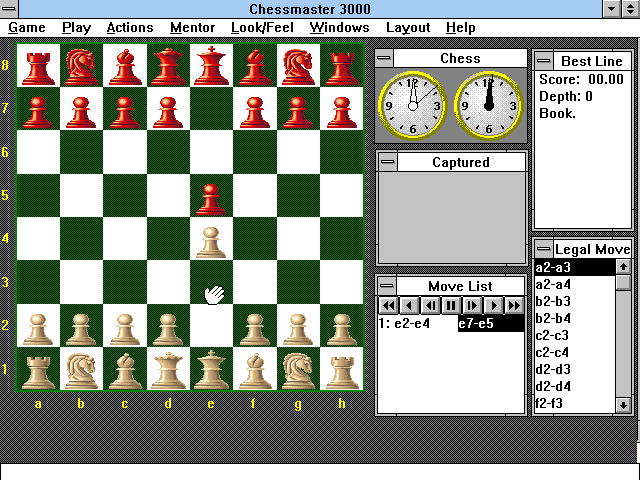640x480 pixels.
Task: Select legal move c2-c4
Action: pyautogui.click(x=574, y=352)
